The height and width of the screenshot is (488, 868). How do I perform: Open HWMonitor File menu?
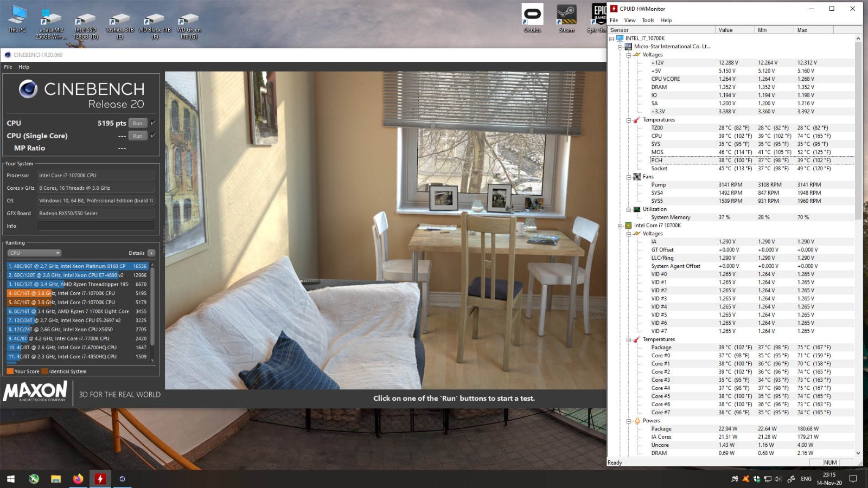point(614,21)
